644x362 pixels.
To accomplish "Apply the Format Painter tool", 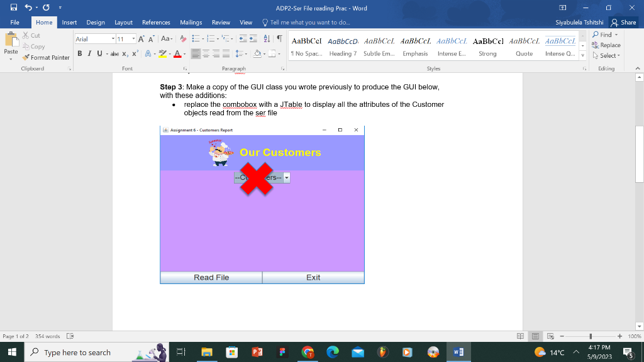I will click(46, 57).
